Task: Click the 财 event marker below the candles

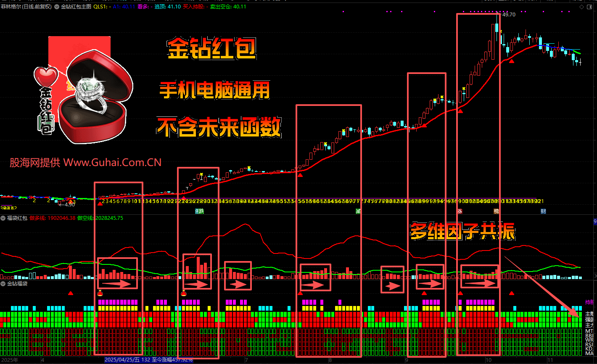Action: 543,211
